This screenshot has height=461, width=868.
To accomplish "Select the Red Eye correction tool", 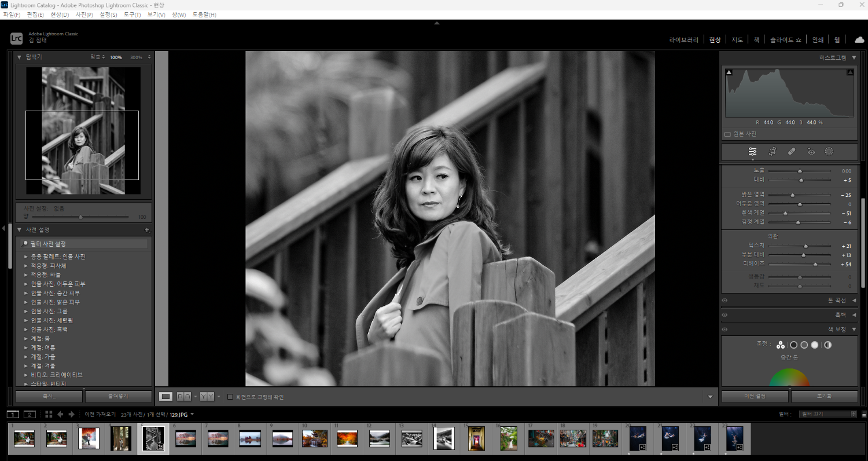I will coord(811,152).
